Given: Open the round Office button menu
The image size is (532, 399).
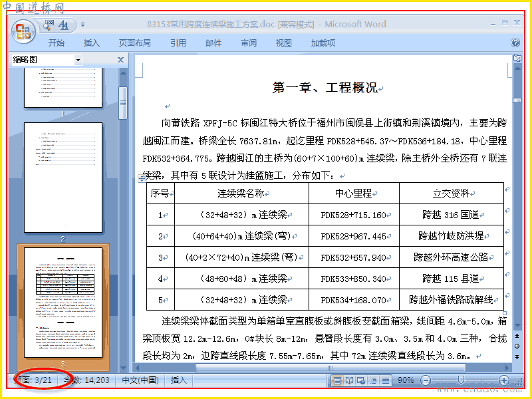Looking at the screenshot, I should [23, 32].
